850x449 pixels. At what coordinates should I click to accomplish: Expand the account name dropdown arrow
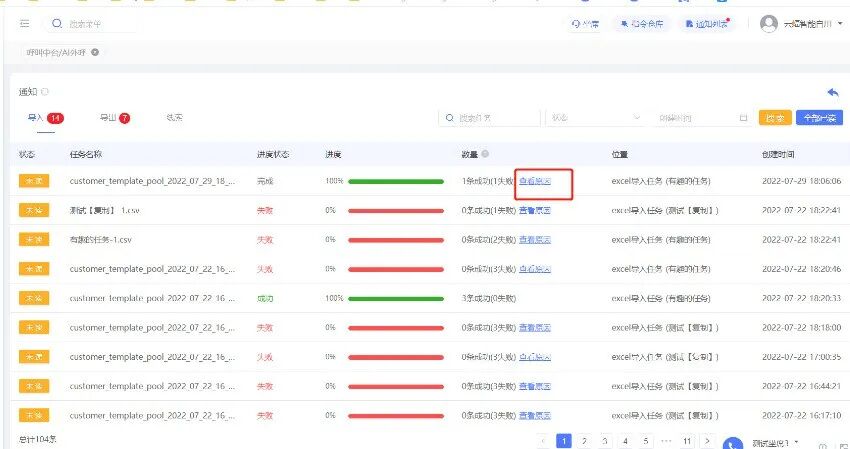pos(841,24)
